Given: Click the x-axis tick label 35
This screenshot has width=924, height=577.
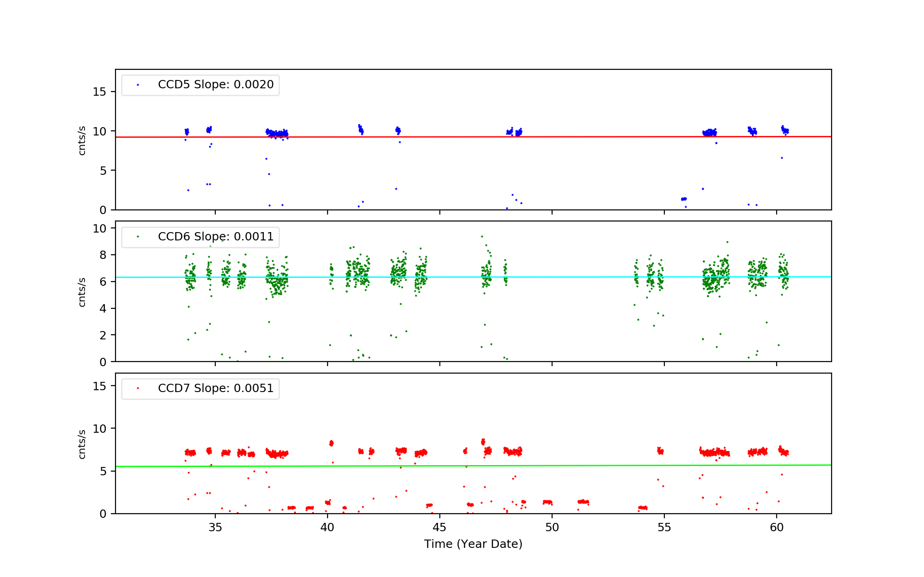Looking at the screenshot, I should [x=215, y=528].
